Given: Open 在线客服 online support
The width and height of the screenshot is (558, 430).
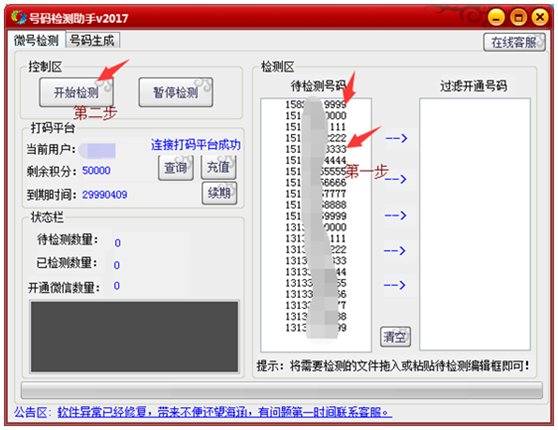Looking at the screenshot, I should click(x=514, y=42).
